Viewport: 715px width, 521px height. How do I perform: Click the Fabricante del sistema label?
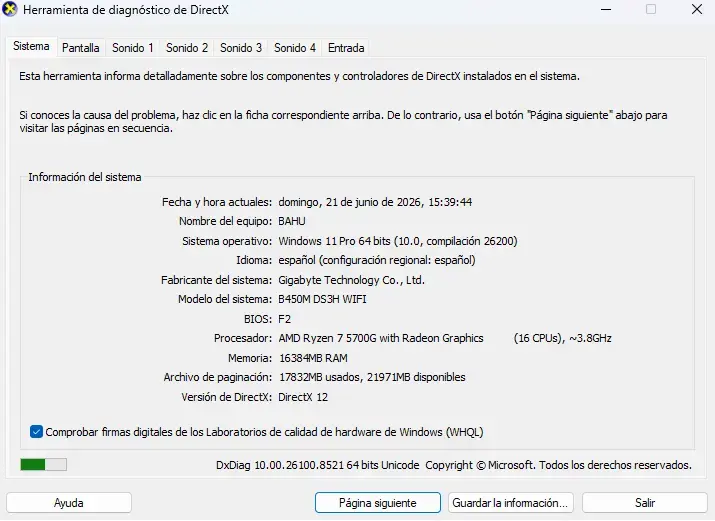click(216, 280)
